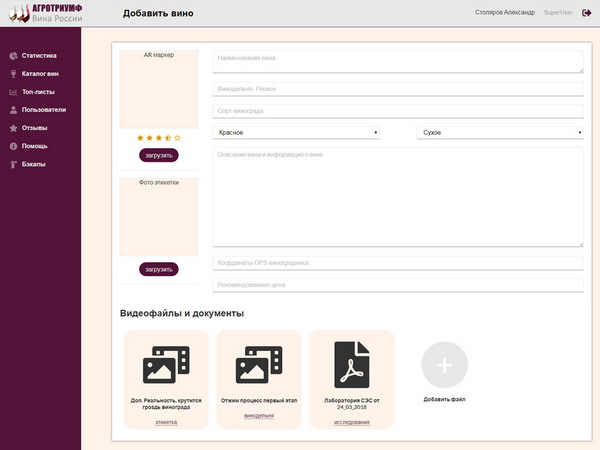Viewport: 600px width, 450px height.
Task: Open the Сухое sweetness dropdown
Action: click(499, 132)
